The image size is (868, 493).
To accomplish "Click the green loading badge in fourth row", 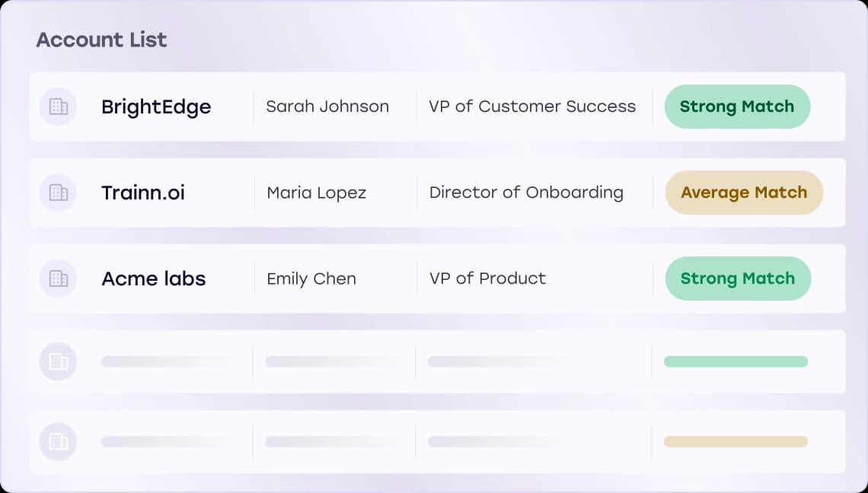I will point(735,361).
